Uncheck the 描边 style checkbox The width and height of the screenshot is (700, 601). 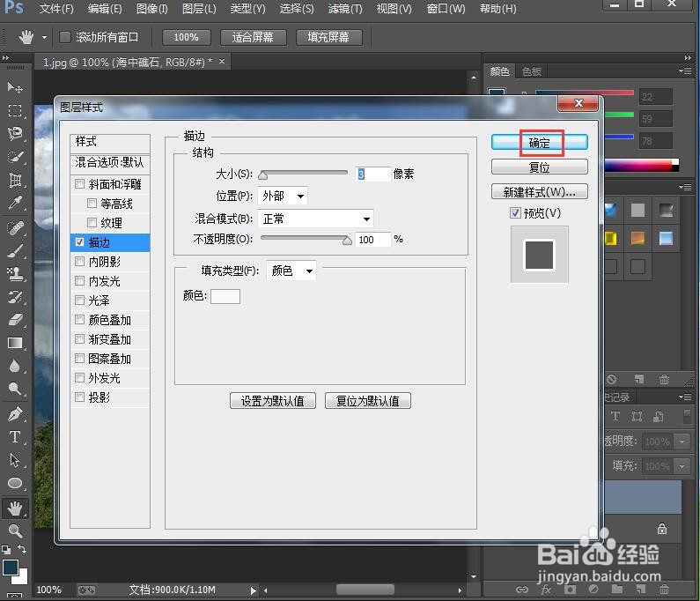click(x=80, y=242)
